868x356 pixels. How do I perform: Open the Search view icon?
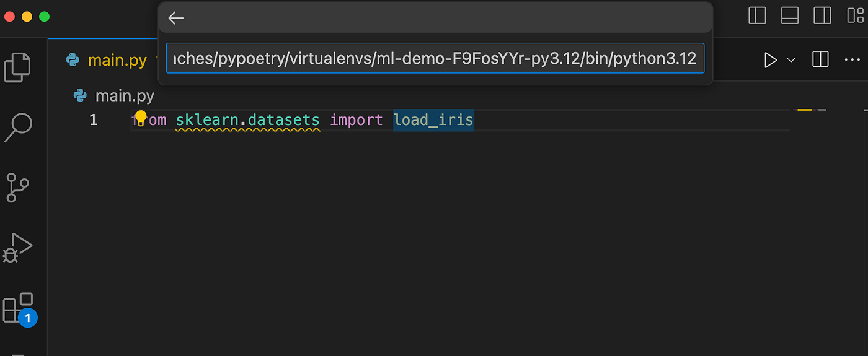pyautogui.click(x=18, y=127)
